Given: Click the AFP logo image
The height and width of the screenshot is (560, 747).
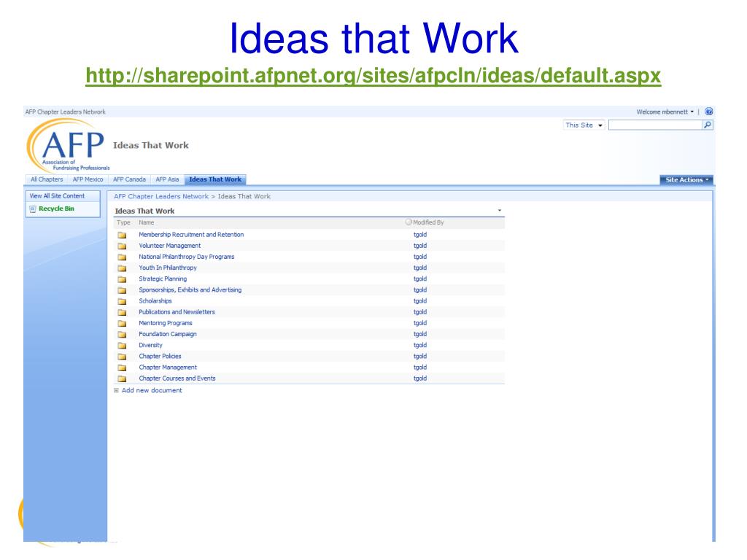Looking at the screenshot, I should (x=68, y=145).
